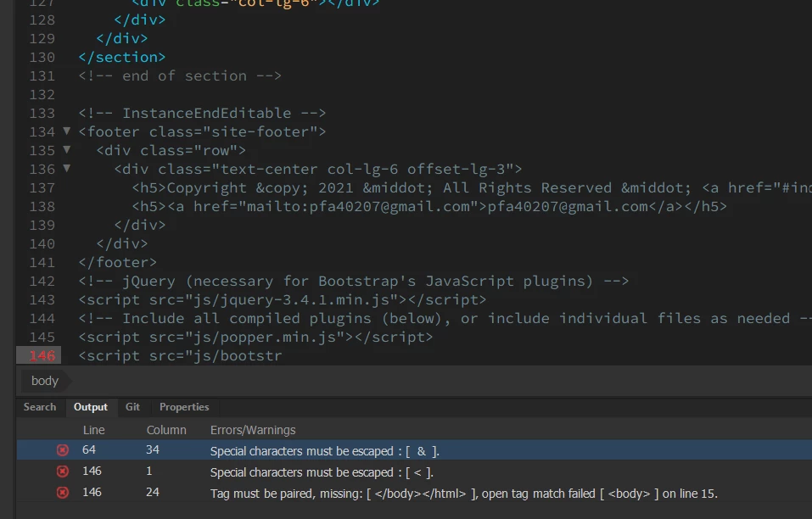Click the popper.min.js script line

click(256, 337)
